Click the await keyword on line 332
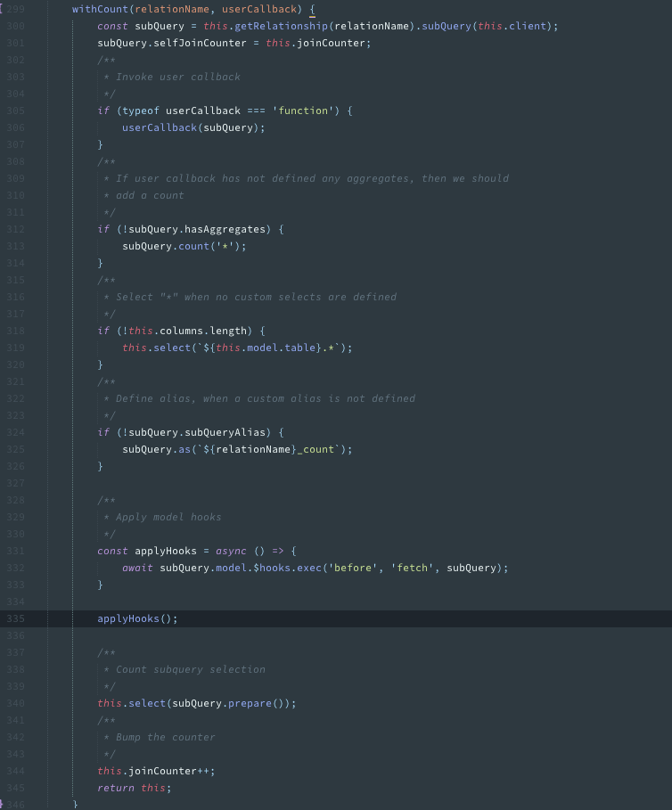This screenshot has width=672, height=810. click(137, 568)
